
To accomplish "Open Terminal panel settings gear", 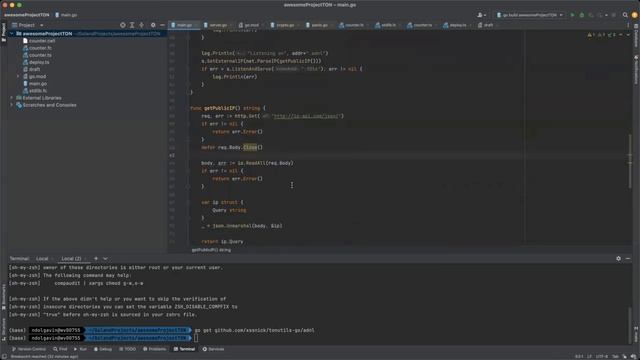I will (x=618, y=258).
